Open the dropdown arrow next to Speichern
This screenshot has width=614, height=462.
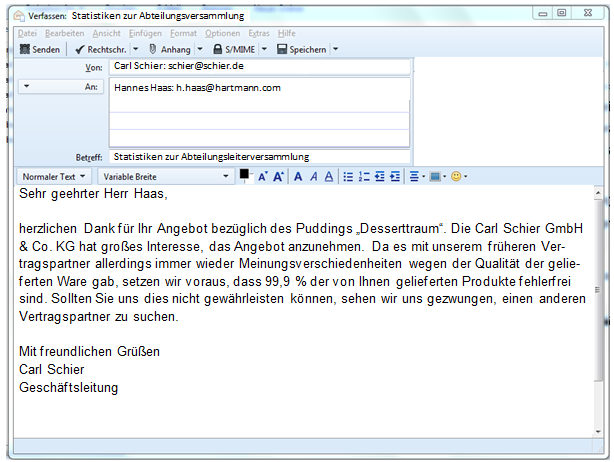(335, 49)
